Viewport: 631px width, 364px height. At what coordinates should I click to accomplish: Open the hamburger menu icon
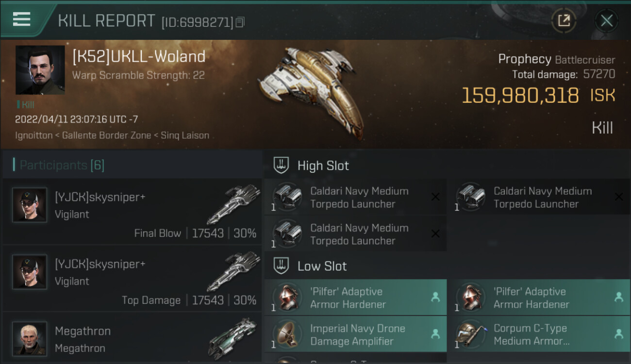point(22,19)
